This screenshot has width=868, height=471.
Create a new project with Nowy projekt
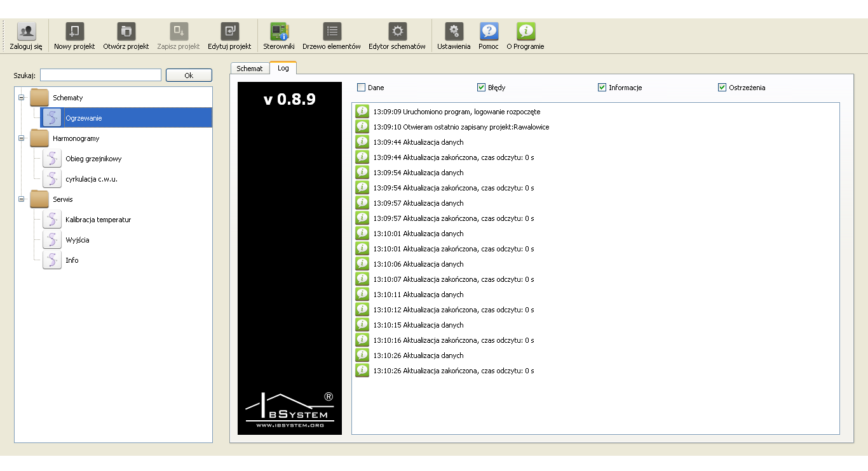[x=74, y=32]
